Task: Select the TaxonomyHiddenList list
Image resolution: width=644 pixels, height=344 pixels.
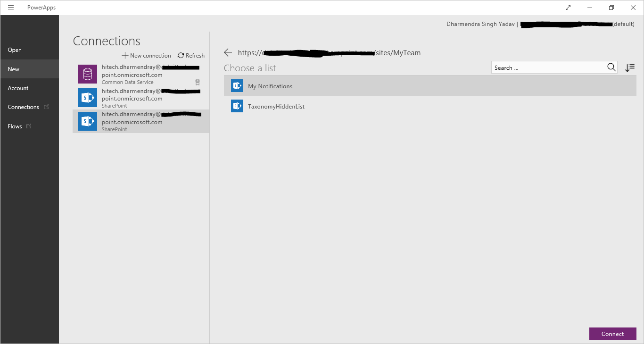Action: 430,106
